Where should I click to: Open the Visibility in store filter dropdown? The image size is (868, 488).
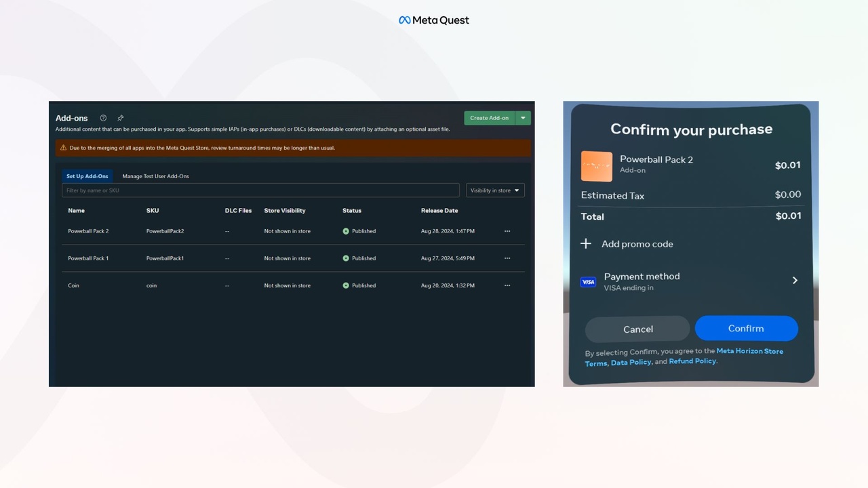click(495, 190)
